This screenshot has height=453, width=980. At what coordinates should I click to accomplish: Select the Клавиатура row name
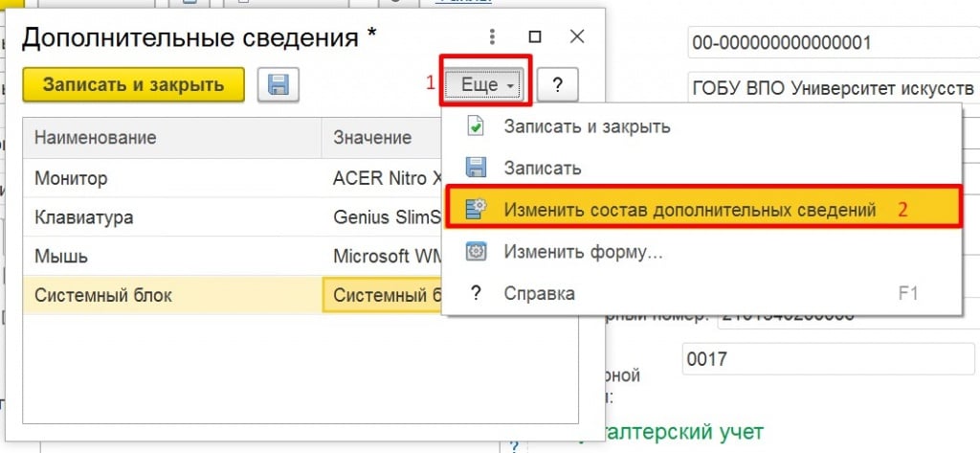(84, 217)
